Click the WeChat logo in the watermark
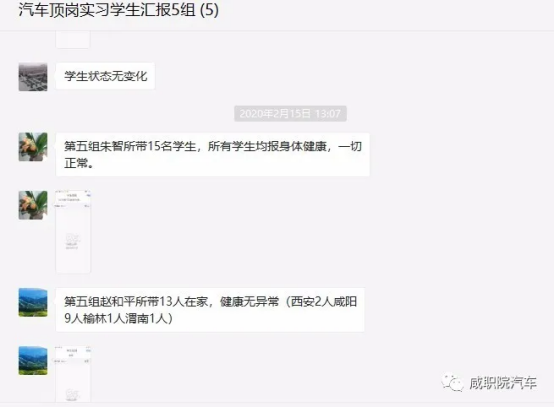The image size is (554, 408). tap(452, 383)
